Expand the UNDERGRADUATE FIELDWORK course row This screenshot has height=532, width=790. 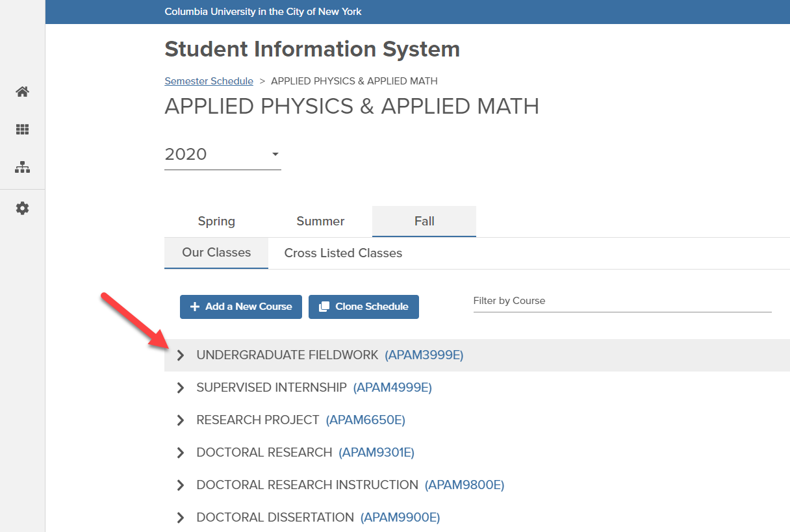click(x=181, y=355)
